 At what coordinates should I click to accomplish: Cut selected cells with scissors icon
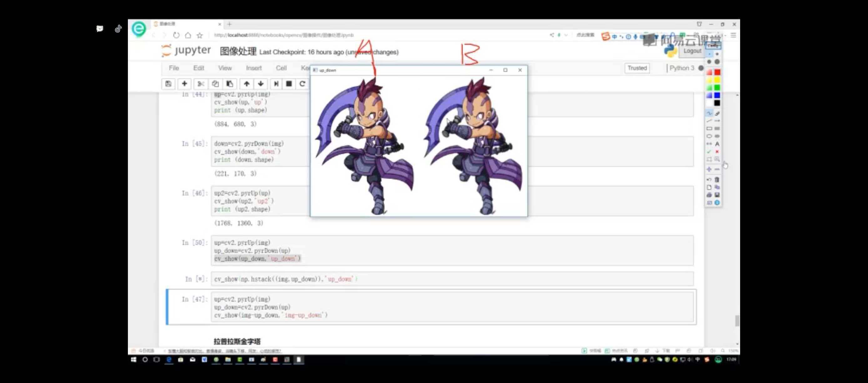pos(201,84)
